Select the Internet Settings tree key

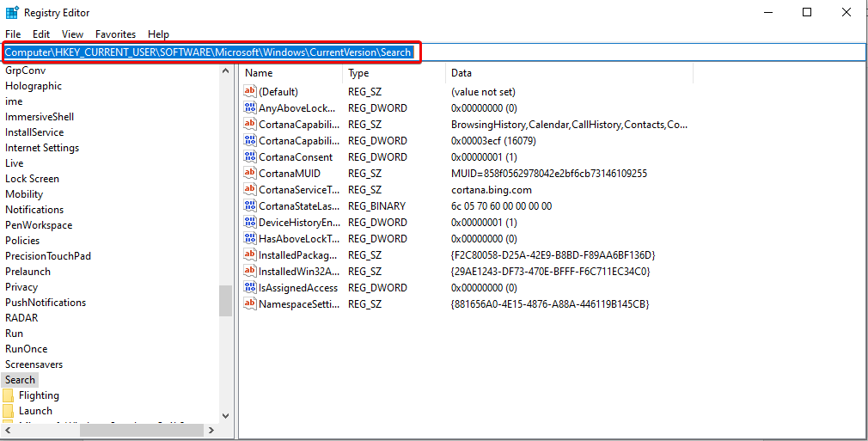click(x=42, y=148)
